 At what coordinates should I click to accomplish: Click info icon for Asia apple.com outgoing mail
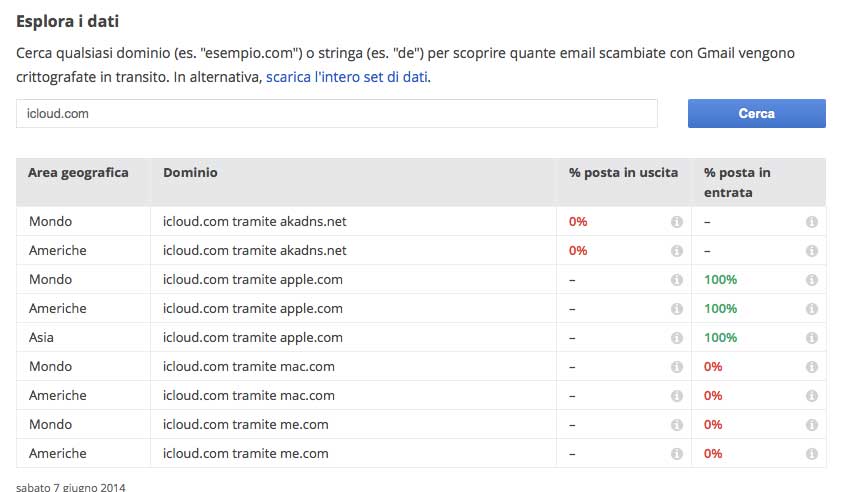click(x=677, y=338)
